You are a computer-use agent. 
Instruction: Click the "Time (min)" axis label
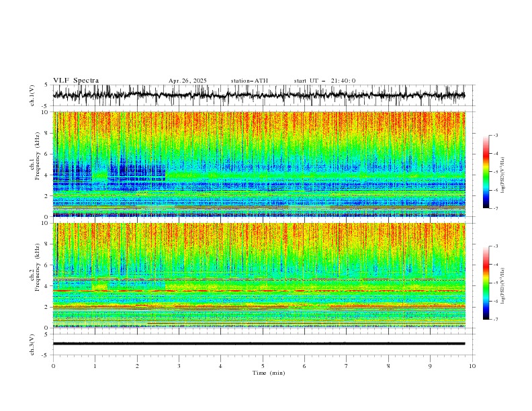(x=269, y=373)
